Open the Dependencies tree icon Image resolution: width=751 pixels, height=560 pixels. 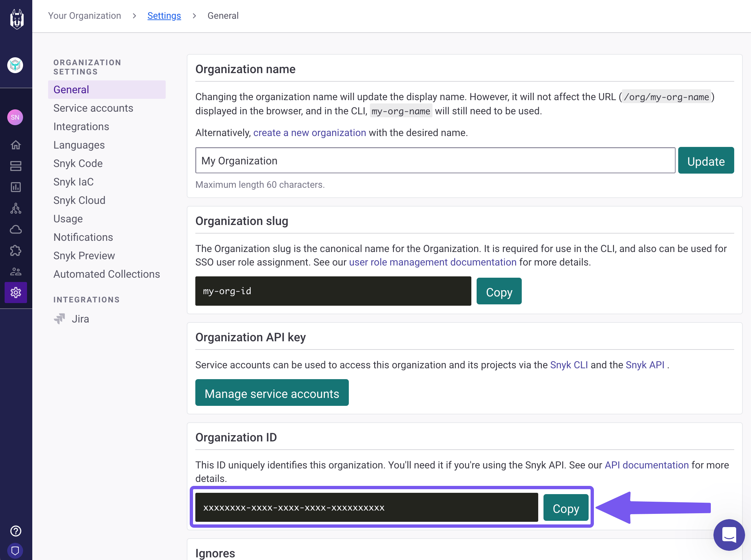tap(15, 208)
